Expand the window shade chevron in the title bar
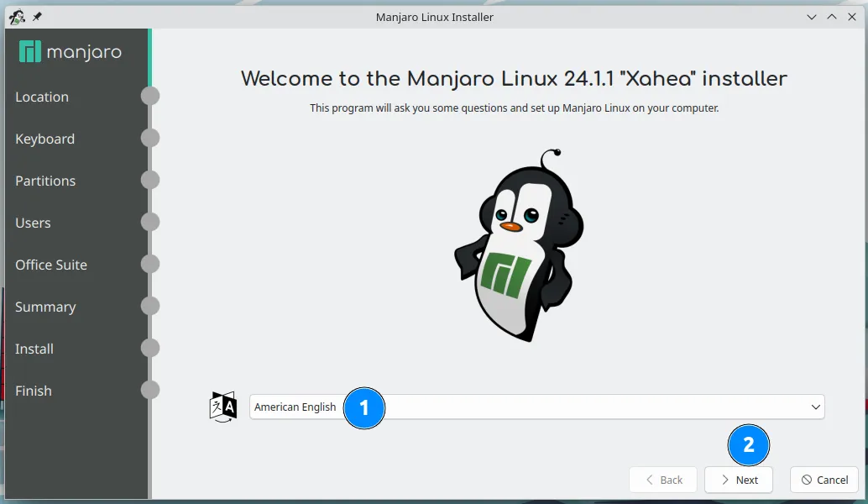Screen dimensions: 868x504 pos(811,16)
